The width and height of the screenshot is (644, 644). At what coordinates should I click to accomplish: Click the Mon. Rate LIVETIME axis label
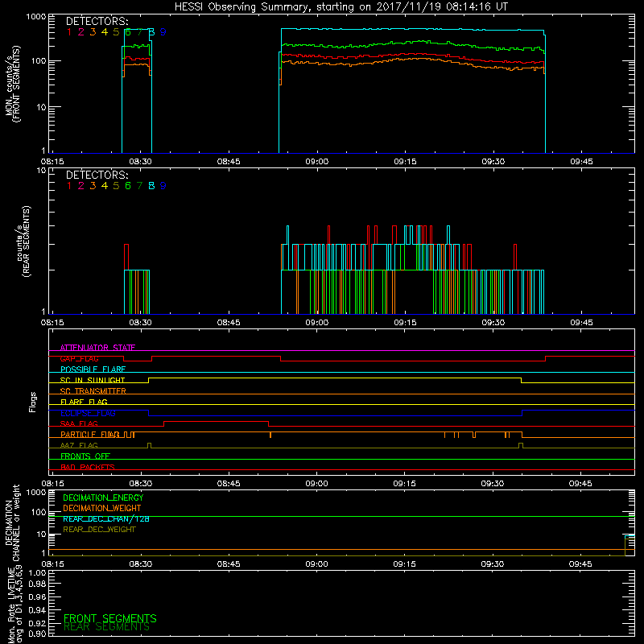15,605
